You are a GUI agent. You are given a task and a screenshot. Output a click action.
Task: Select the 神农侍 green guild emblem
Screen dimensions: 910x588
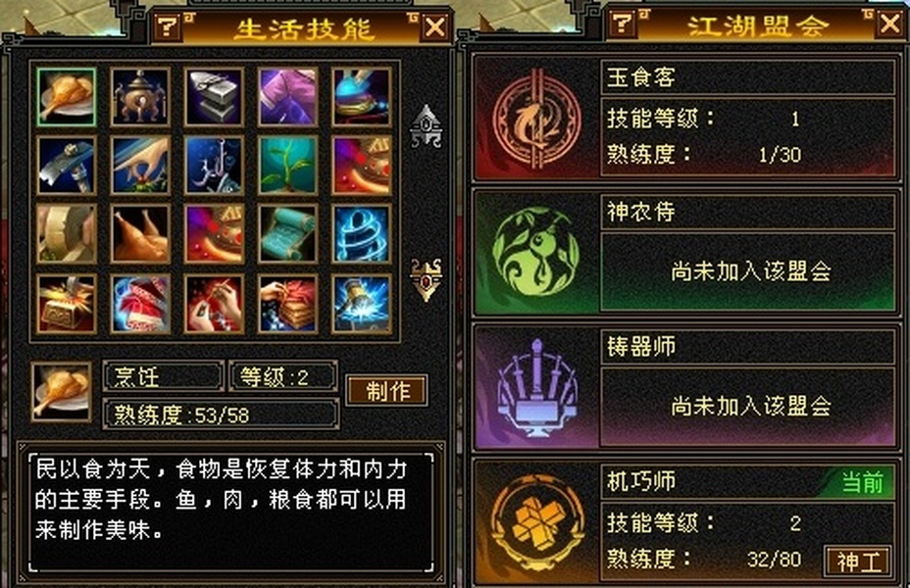coord(535,253)
